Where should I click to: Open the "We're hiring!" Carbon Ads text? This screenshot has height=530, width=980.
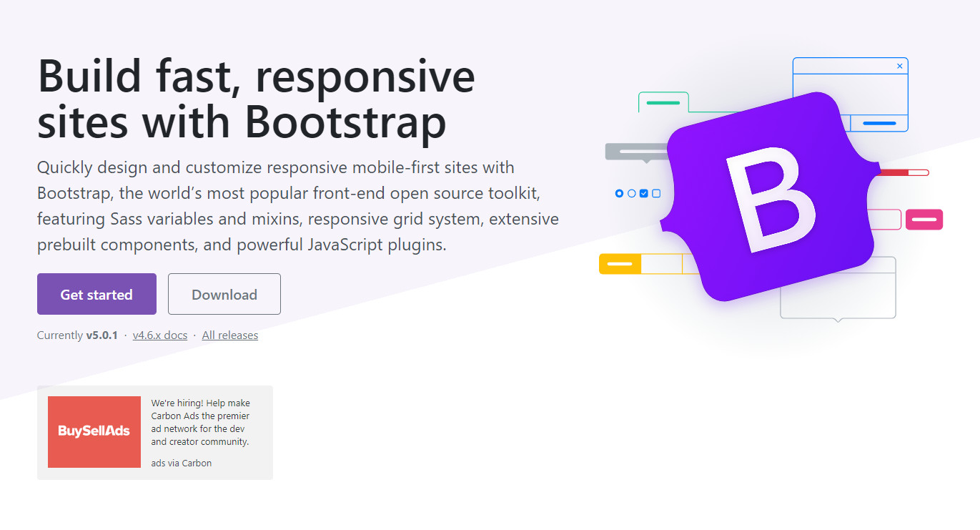[201, 423]
